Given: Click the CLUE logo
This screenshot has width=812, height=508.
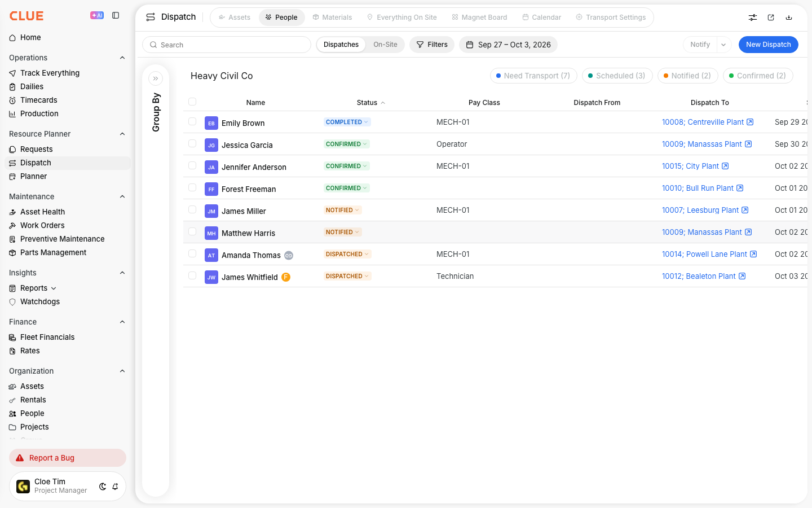Looking at the screenshot, I should click(x=27, y=16).
